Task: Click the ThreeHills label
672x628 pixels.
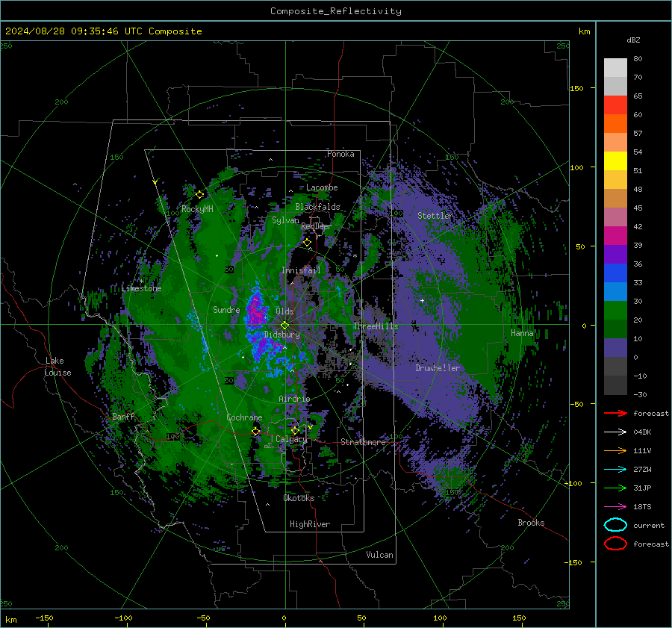Action: (376, 326)
